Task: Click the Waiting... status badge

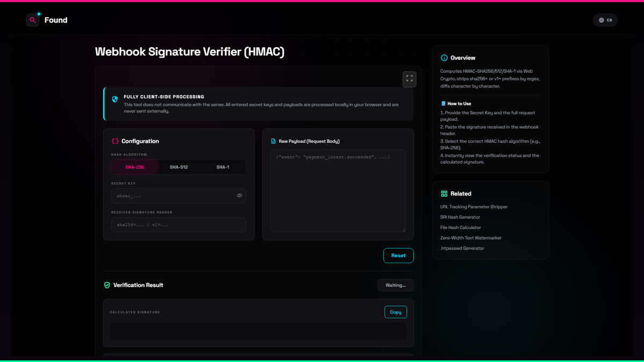Action: pyautogui.click(x=396, y=285)
